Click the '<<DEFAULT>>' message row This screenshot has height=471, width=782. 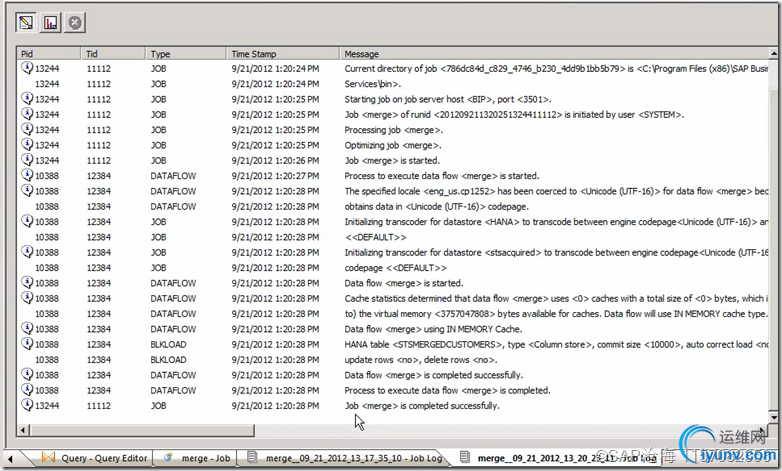(375, 237)
